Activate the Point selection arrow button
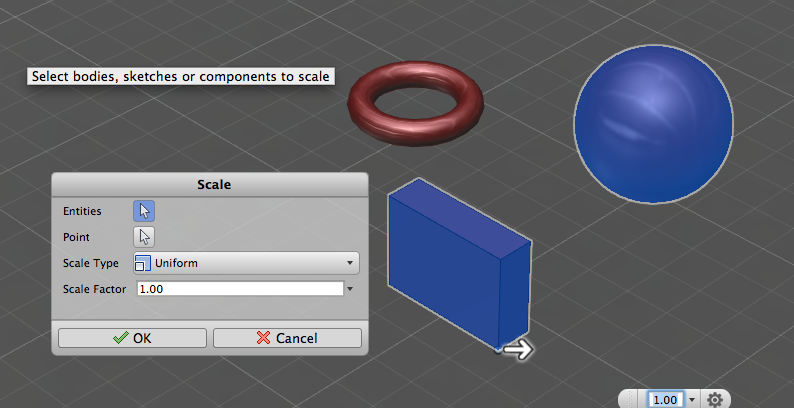 144,237
